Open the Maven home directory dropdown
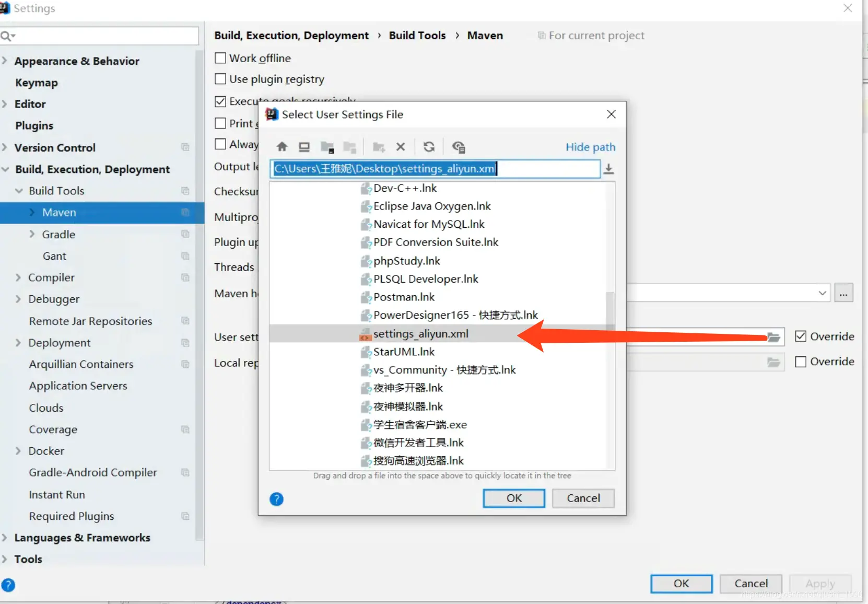This screenshot has width=868, height=604. tap(823, 293)
